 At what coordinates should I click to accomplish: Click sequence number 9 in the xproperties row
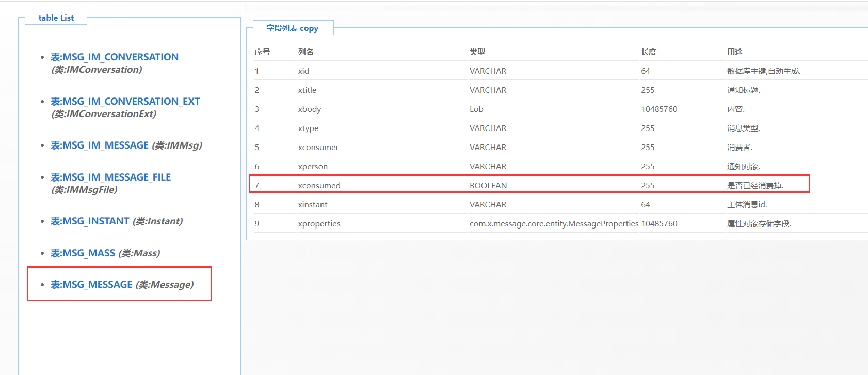click(256, 224)
